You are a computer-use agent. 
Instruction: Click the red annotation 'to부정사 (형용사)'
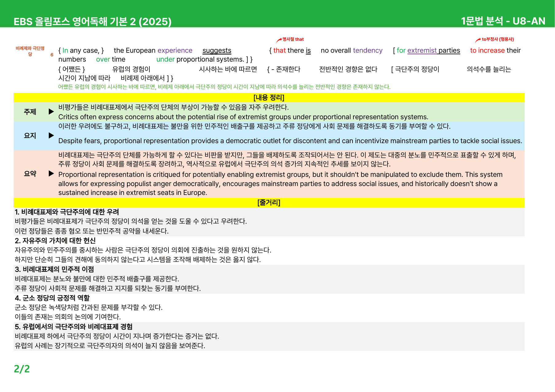(x=498, y=39)
